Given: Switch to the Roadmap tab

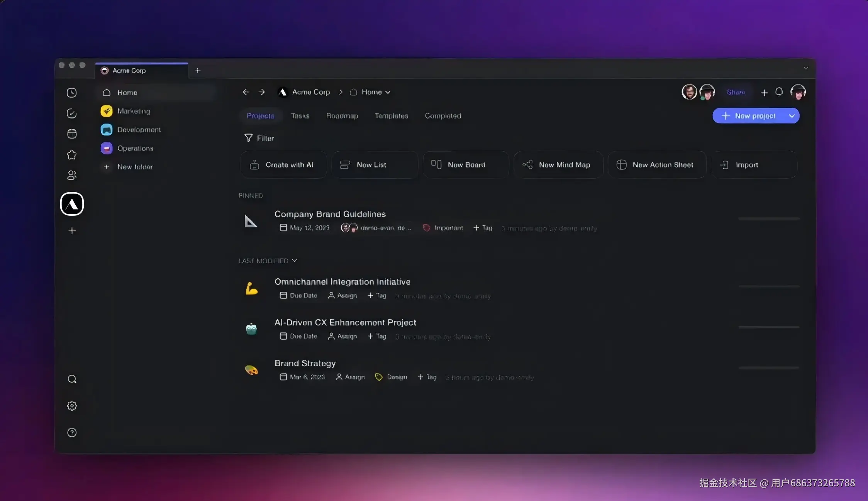Looking at the screenshot, I should (342, 116).
